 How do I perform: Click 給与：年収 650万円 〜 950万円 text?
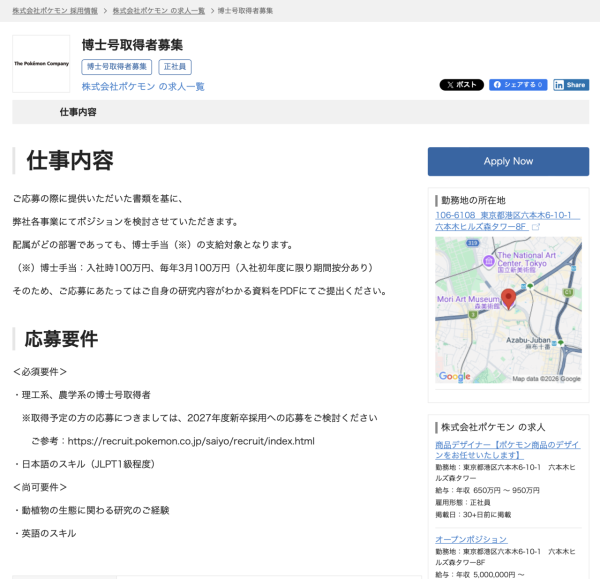[488, 490]
